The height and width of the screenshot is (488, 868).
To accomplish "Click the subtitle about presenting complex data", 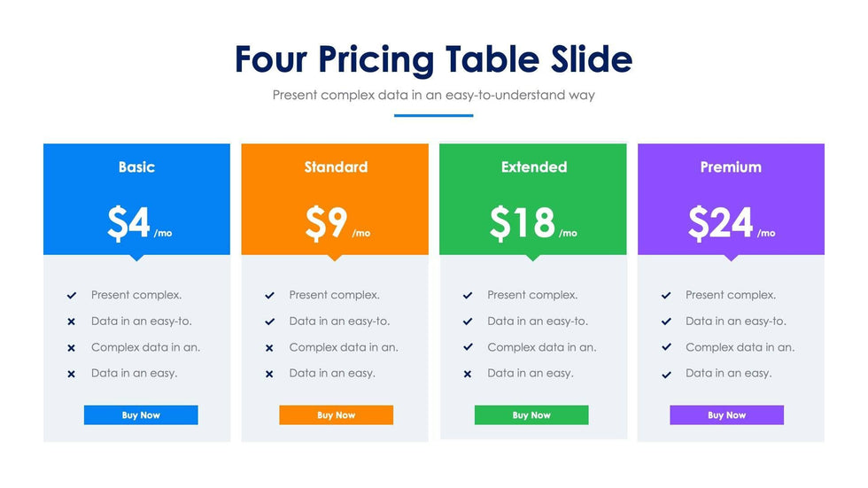I will [x=433, y=94].
